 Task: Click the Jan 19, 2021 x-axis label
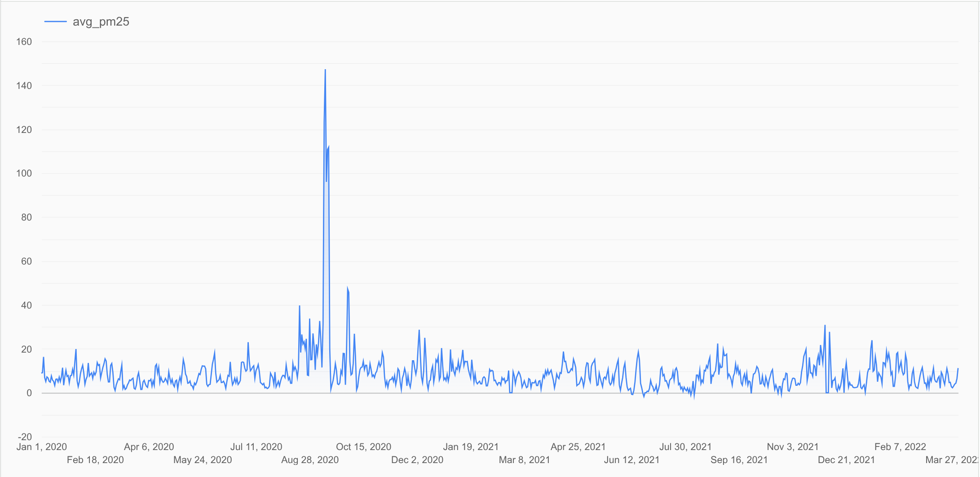(x=471, y=447)
